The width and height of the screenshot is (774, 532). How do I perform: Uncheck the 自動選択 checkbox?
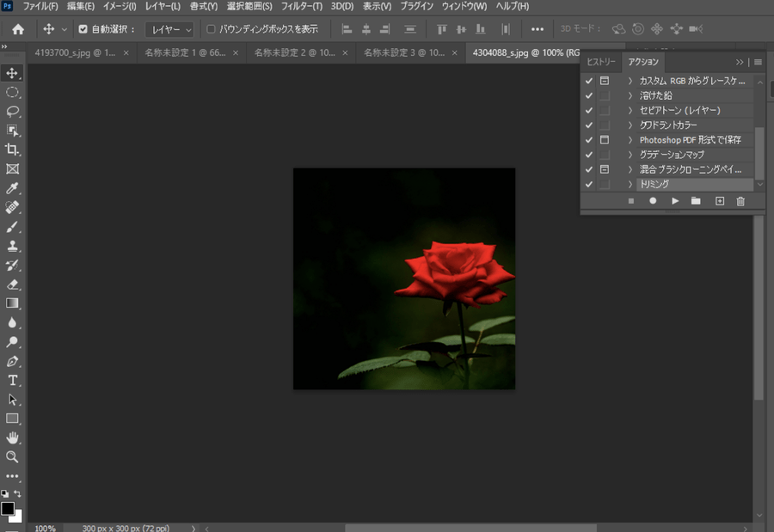point(83,29)
